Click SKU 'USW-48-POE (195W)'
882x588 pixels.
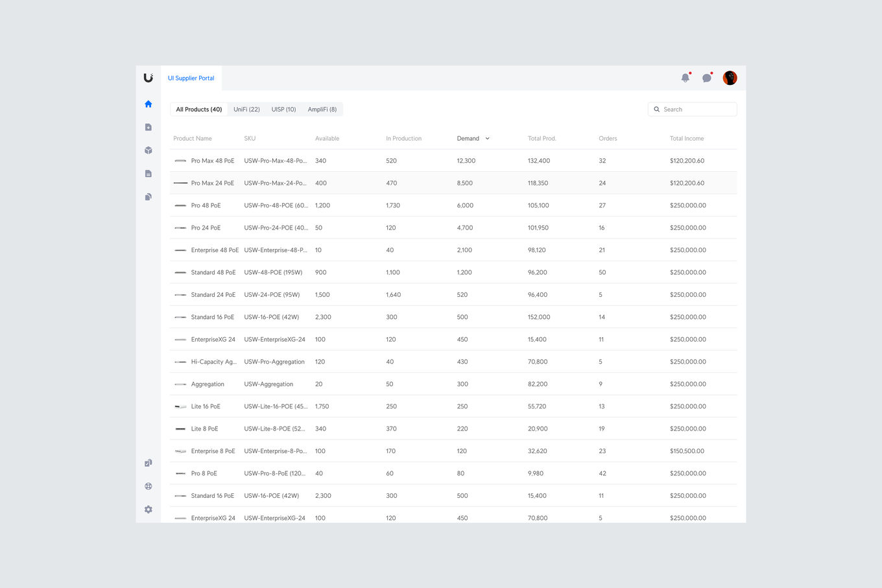(x=273, y=273)
